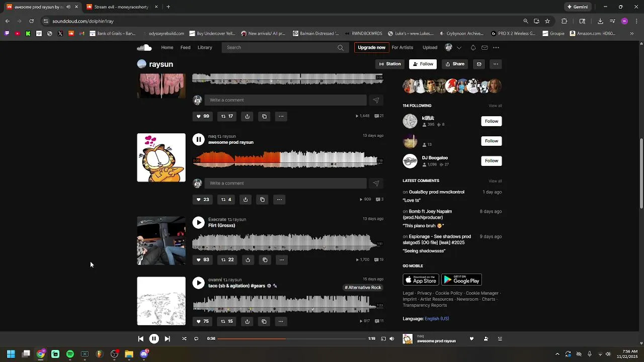
Task: Send raysun a message via envelope button
Action: pyautogui.click(x=479, y=64)
